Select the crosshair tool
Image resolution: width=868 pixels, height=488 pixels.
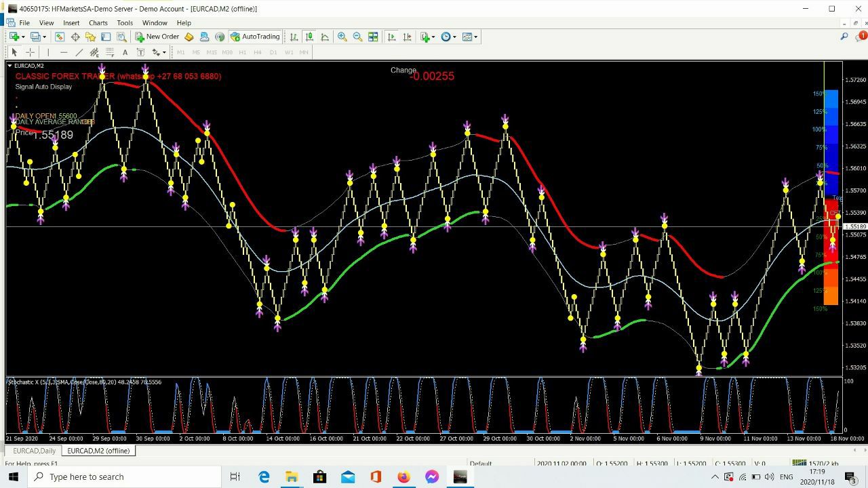(x=30, y=52)
